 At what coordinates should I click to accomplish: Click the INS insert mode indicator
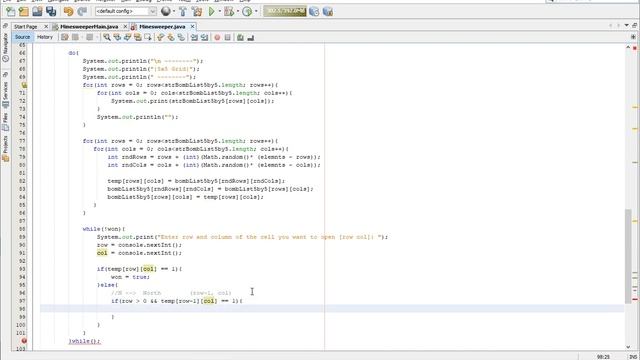(633, 357)
